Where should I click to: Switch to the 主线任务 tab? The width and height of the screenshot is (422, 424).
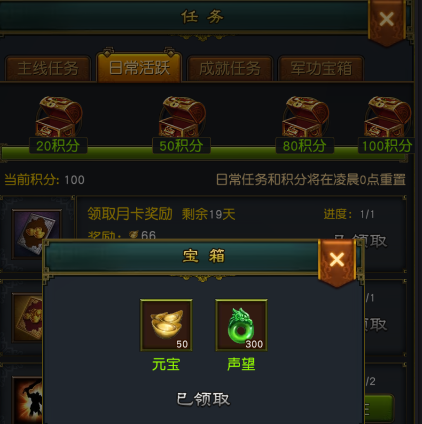[48, 68]
